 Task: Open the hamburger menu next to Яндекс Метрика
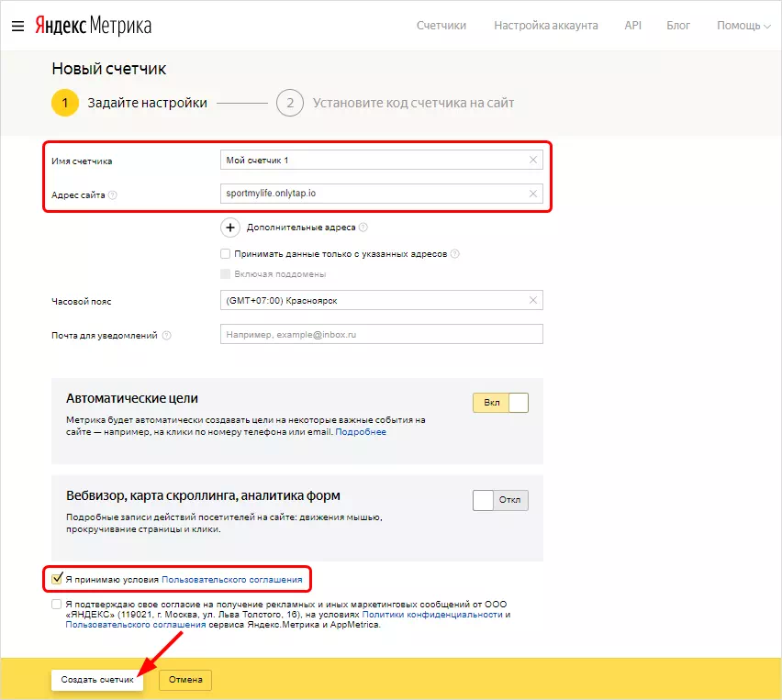tap(17, 26)
